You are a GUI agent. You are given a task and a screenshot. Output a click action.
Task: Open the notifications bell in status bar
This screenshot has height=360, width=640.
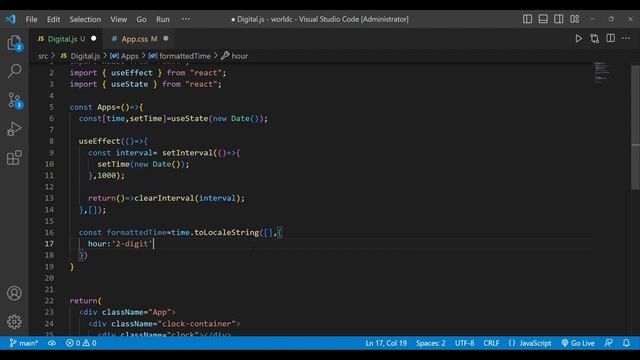click(626, 343)
